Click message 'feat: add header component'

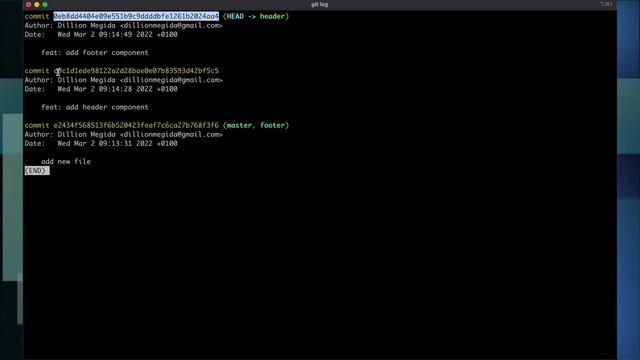coord(95,107)
